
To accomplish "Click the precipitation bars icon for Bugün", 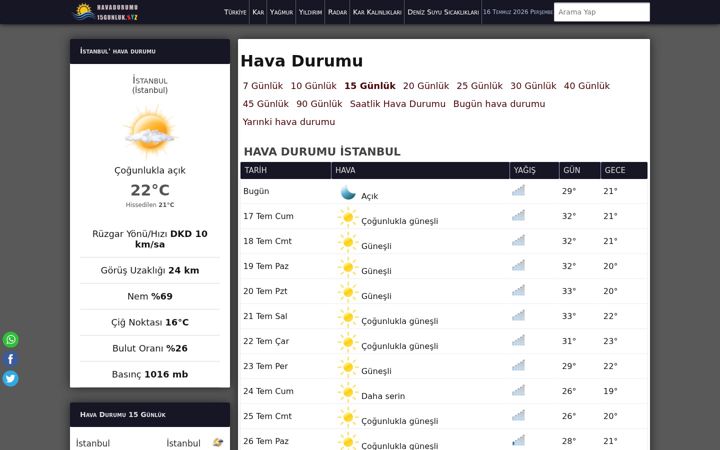I will click(518, 190).
